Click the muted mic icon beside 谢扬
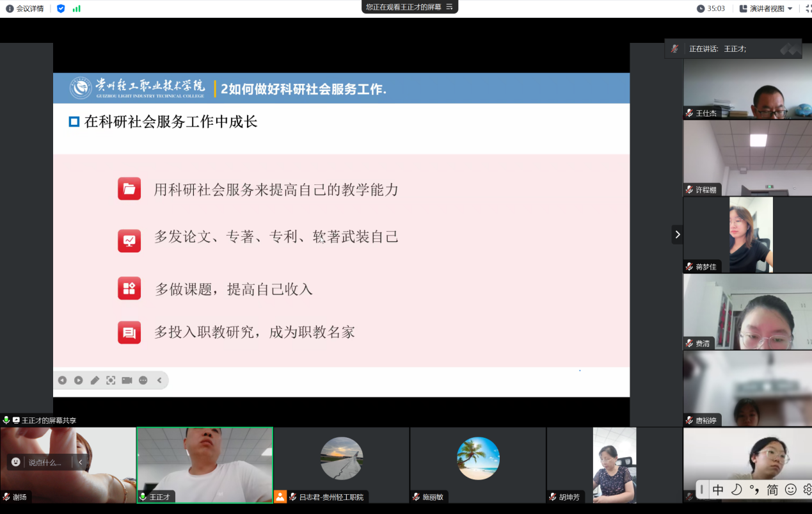This screenshot has height=514, width=812. click(6, 497)
